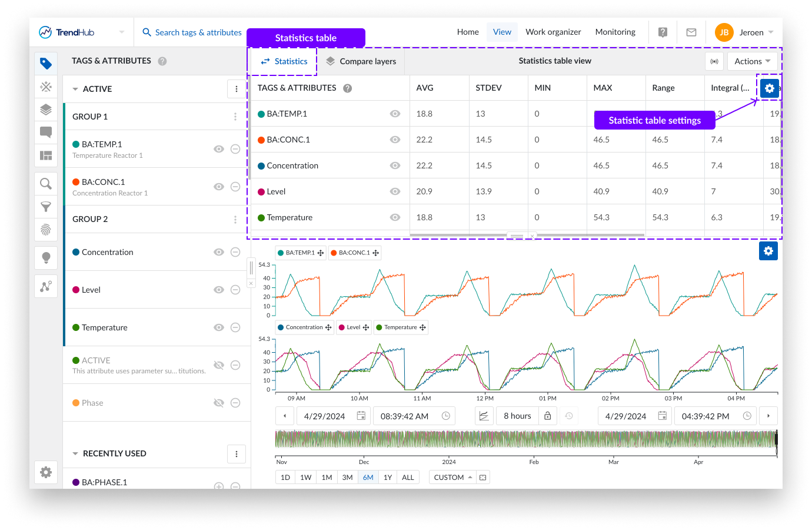Viewport: 812px width, 530px height.
Task: Open the mail inbox icon
Action: (691, 32)
